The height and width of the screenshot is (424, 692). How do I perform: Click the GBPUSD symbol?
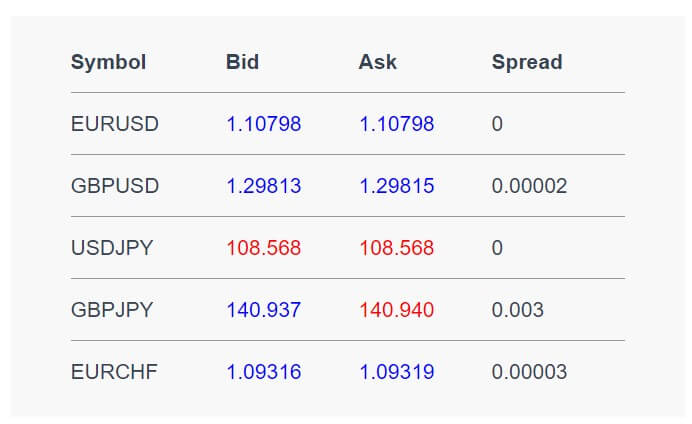pos(115,186)
